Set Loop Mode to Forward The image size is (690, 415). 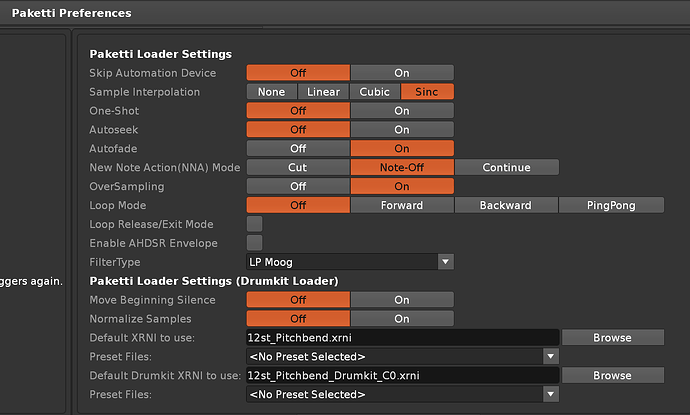tap(402, 205)
